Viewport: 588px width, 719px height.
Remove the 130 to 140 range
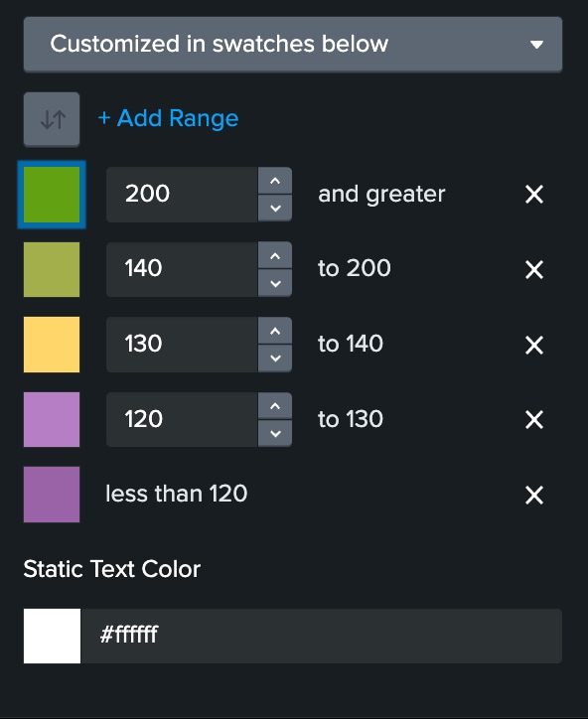[534, 345]
